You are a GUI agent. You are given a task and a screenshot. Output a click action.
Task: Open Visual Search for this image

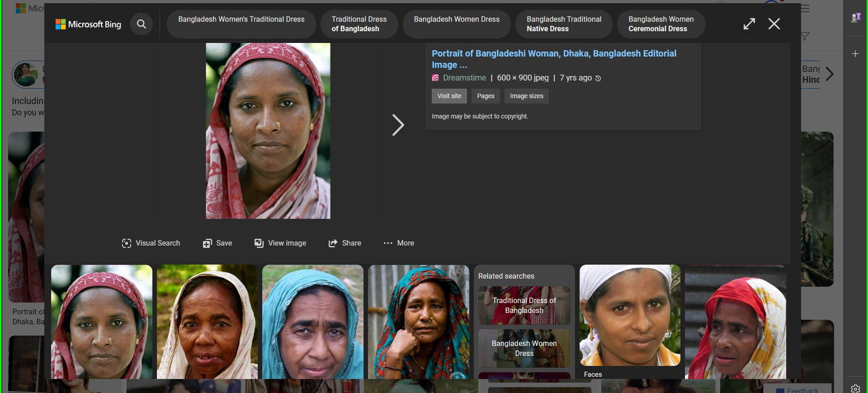pos(151,243)
